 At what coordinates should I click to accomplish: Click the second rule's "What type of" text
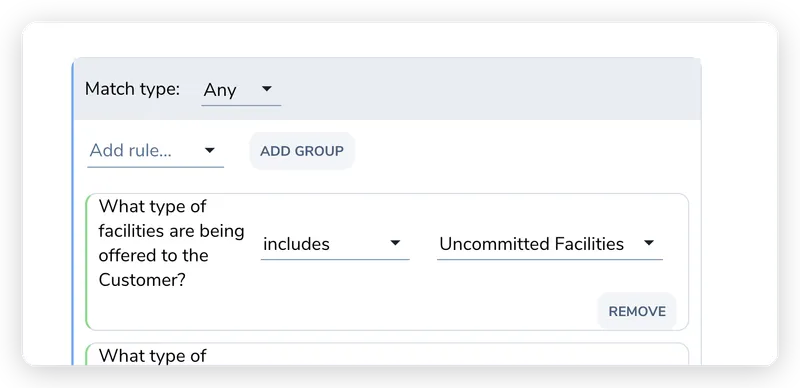click(153, 356)
